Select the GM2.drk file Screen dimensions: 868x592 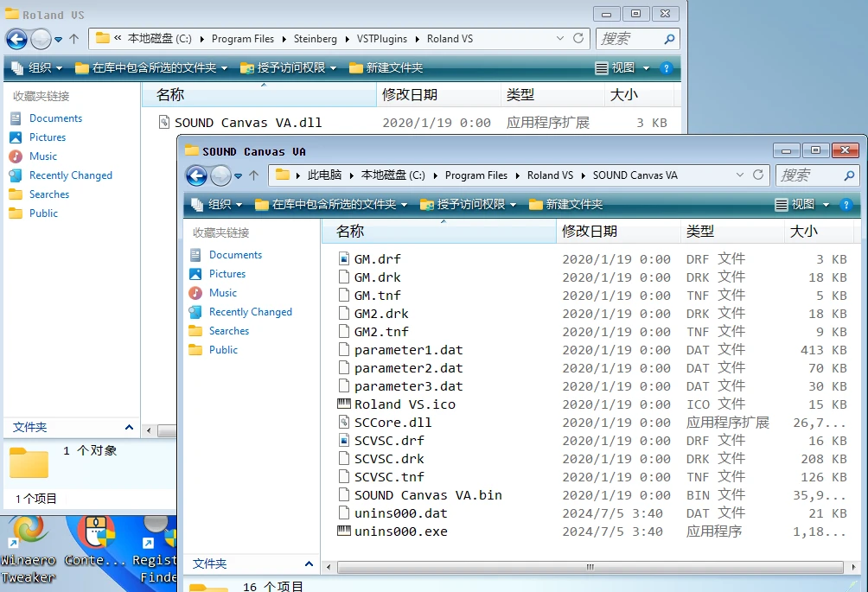[381, 314]
